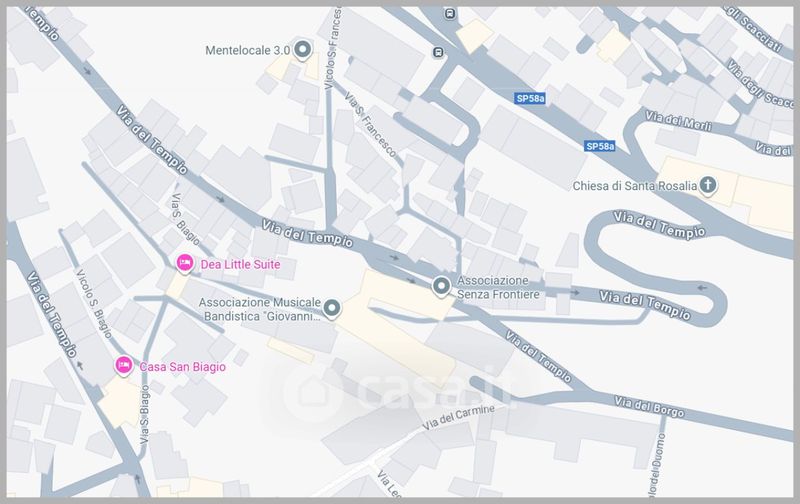Click the left SP58a road shield
The width and height of the screenshot is (800, 504).
530,98
